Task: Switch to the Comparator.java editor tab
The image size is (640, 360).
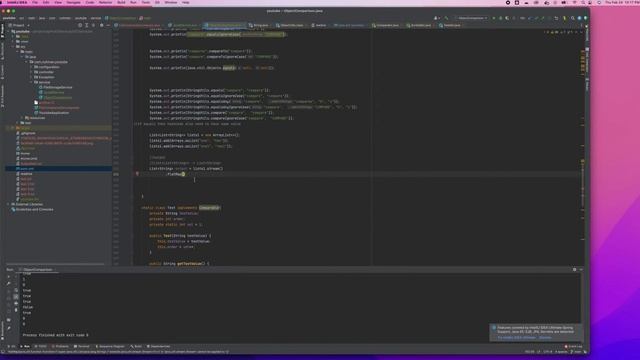Action: coord(385,25)
